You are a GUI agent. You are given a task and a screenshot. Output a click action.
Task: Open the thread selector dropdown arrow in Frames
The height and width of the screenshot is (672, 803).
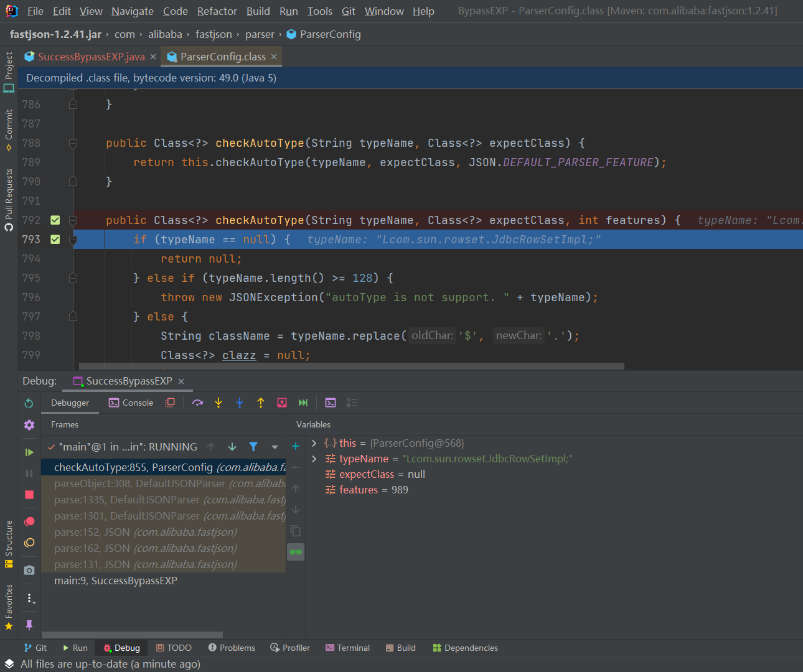[275, 447]
